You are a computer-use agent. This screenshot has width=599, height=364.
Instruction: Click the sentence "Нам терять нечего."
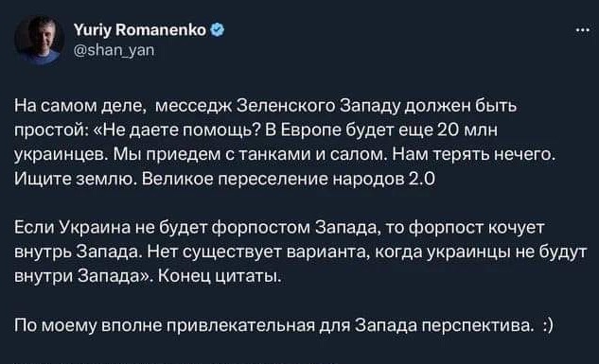474,154
